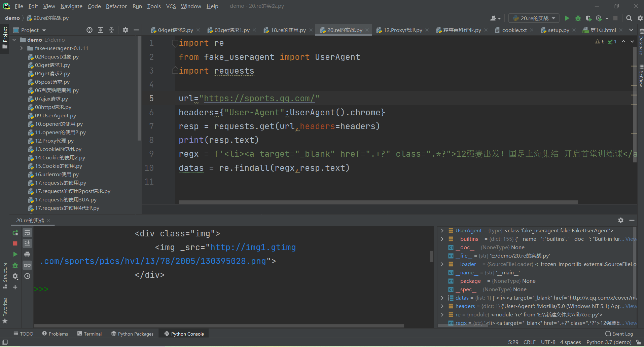Open warnings indicator showing 6
This screenshot has height=347, width=644.
point(600,41)
